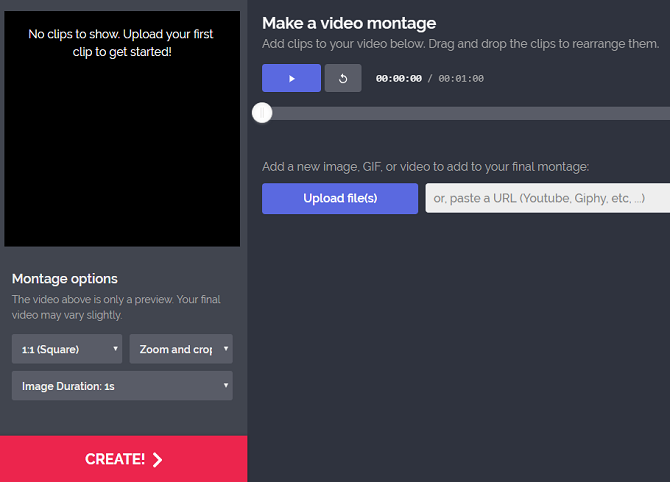The image size is (670, 482).
Task: Expand the Zoom and crop fit options
Action: (180, 349)
